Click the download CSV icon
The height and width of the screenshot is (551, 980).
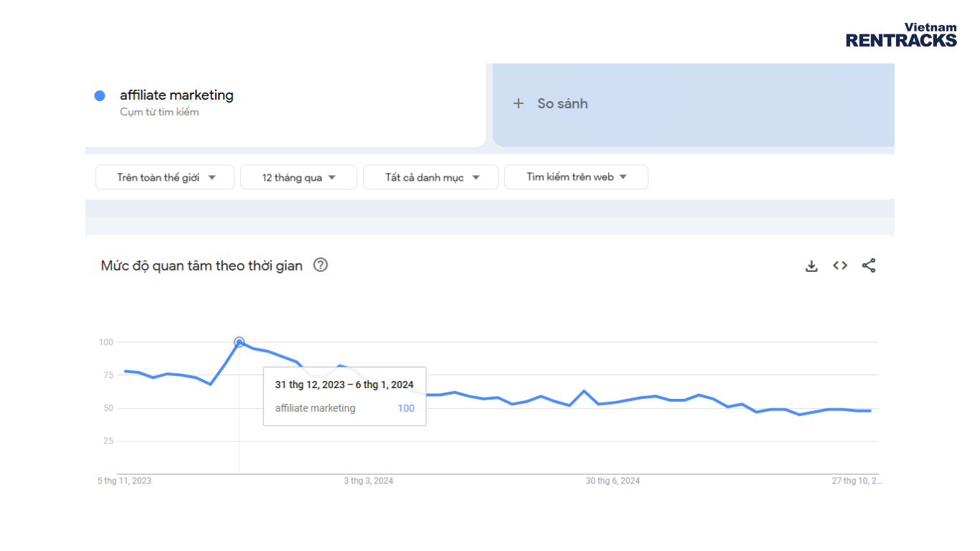(811, 266)
